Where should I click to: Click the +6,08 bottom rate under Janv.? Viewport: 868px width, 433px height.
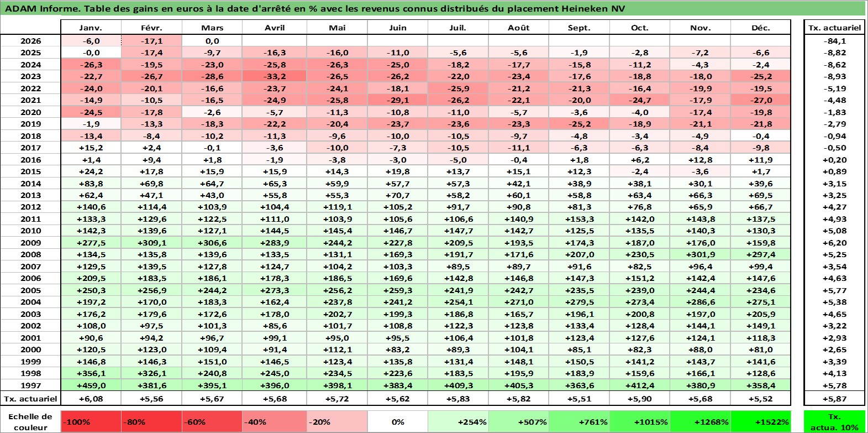91,399
